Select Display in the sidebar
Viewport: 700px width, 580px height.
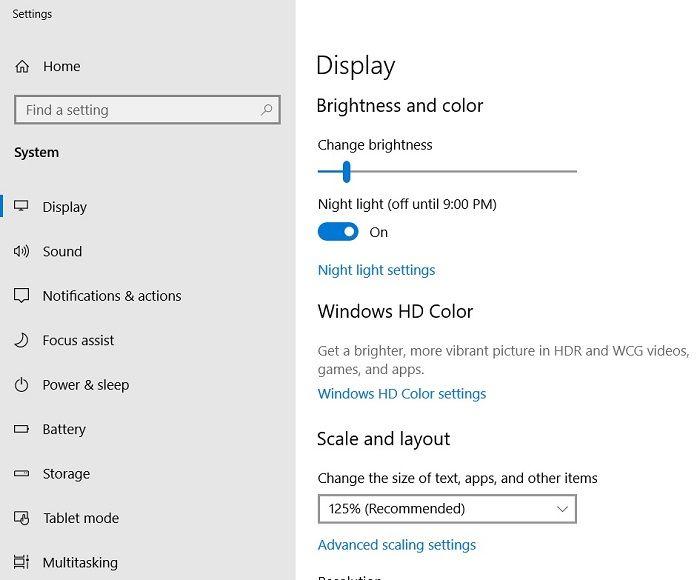point(65,207)
